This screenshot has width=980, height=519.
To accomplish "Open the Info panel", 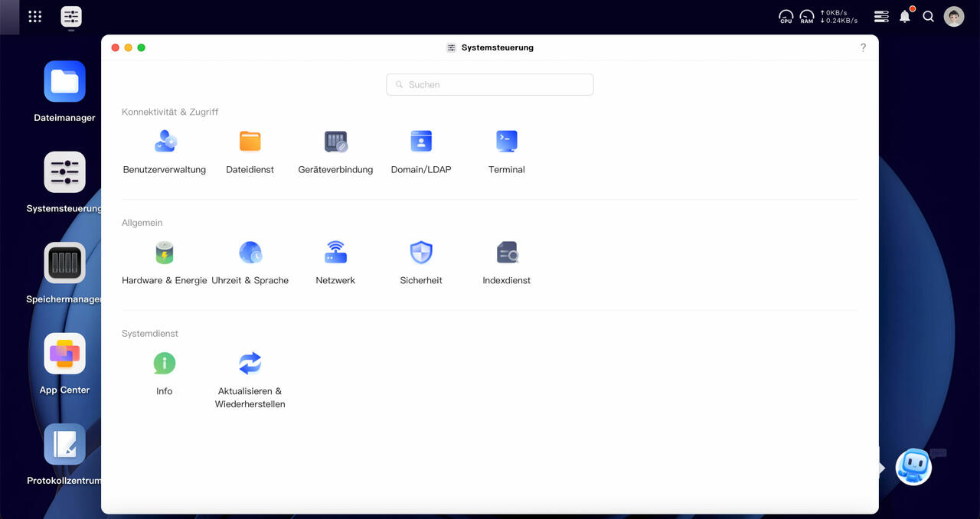I will (165, 374).
